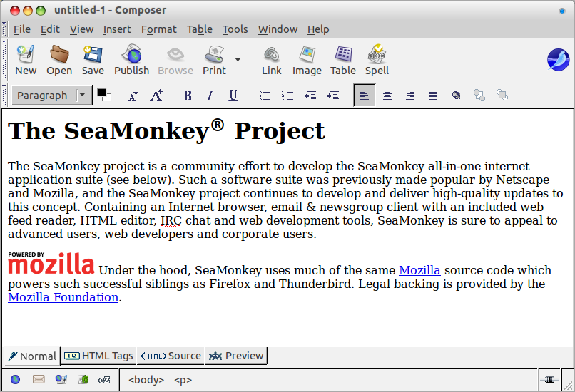This screenshot has height=392, width=575.
Task: Click the File menu toolbar grippy handle
Action: click(4, 29)
